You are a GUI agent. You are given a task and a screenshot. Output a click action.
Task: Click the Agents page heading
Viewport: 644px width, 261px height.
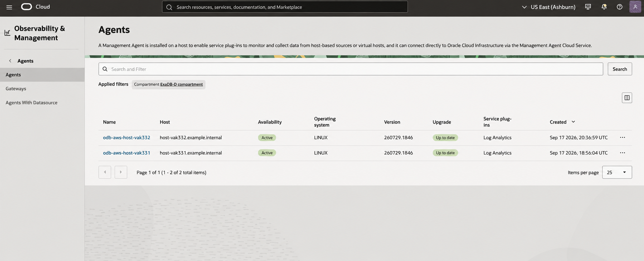tap(114, 29)
